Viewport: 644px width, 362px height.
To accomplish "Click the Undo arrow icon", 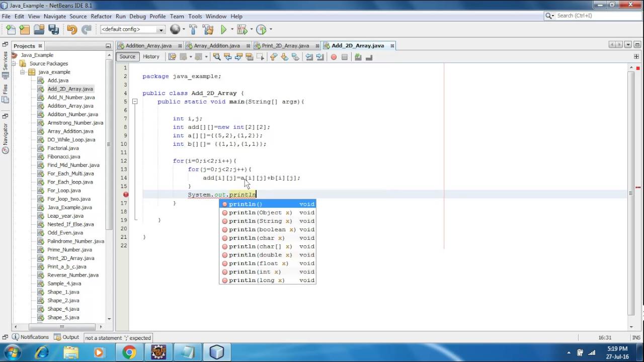I will pyautogui.click(x=71, y=30).
